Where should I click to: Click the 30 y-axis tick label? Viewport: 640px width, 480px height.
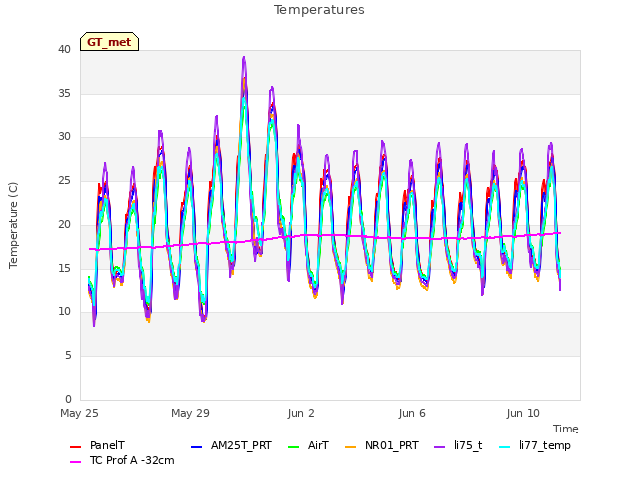click(64, 137)
